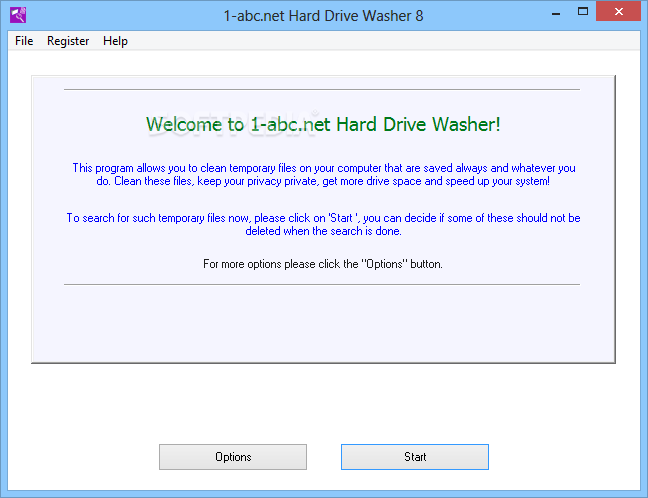Start the temporary file search

pyautogui.click(x=415, y=457)
